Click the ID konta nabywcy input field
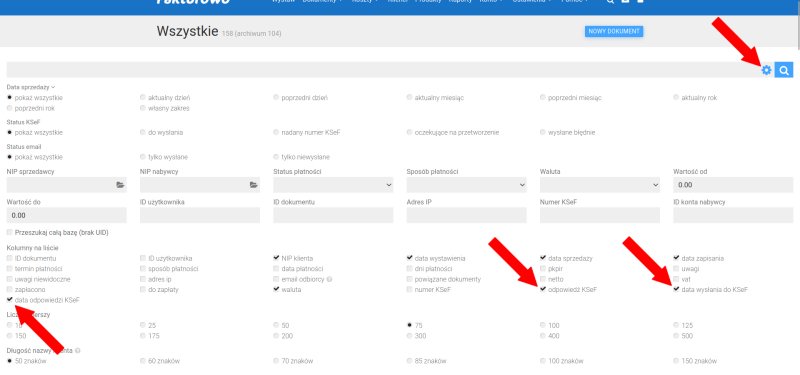This screenshot has width=800, height=375. 733,215
